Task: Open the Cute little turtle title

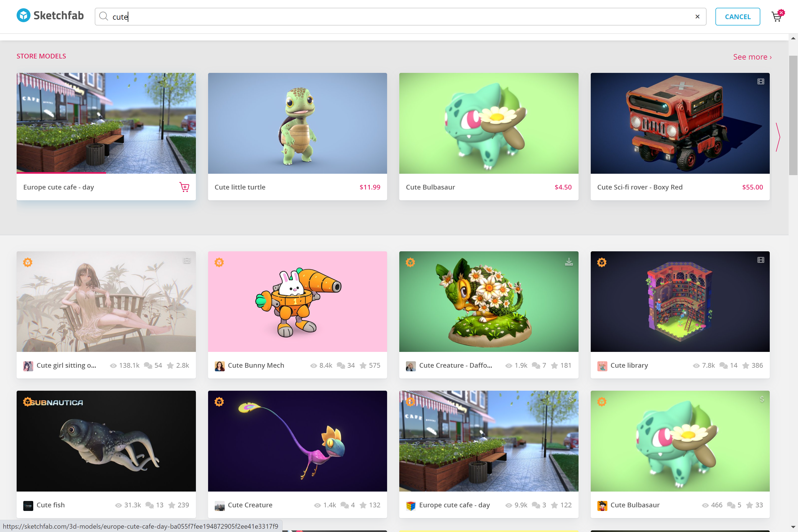Action: 240,187
